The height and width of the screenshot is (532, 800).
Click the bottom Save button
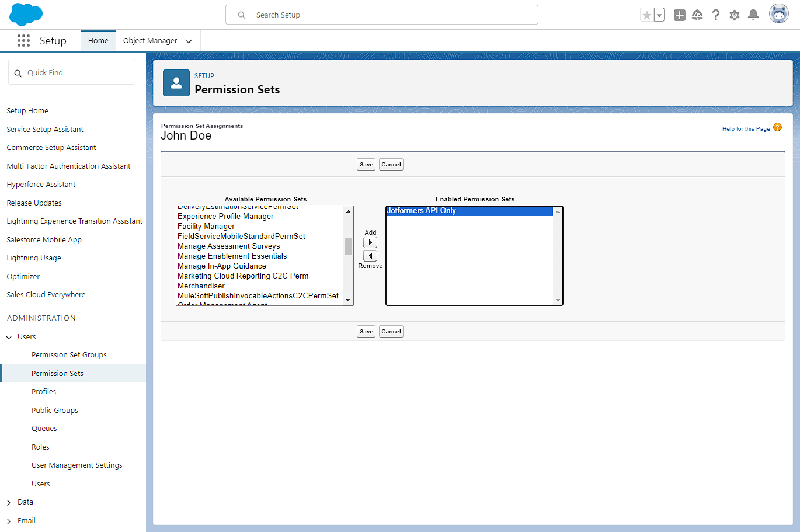366,332
